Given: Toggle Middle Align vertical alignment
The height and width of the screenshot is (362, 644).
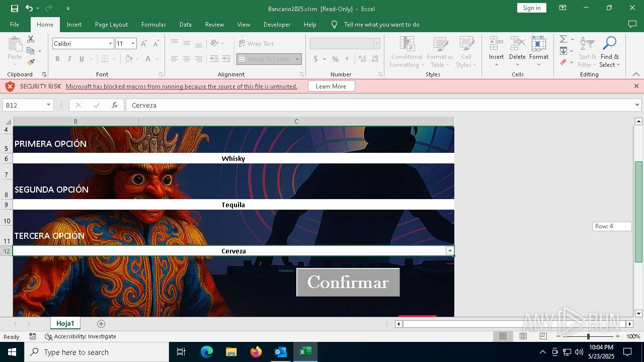Looking at the screenshot, I should 186,44.
